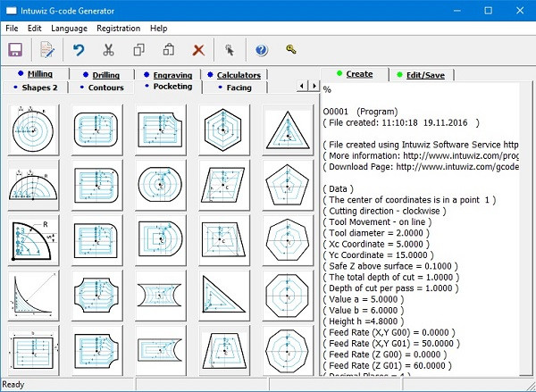Image resolution: width=536 pixels, height=392 pixels.
Task: Select the octagon pocket shape thumbnail
Action: pos(288,296)
